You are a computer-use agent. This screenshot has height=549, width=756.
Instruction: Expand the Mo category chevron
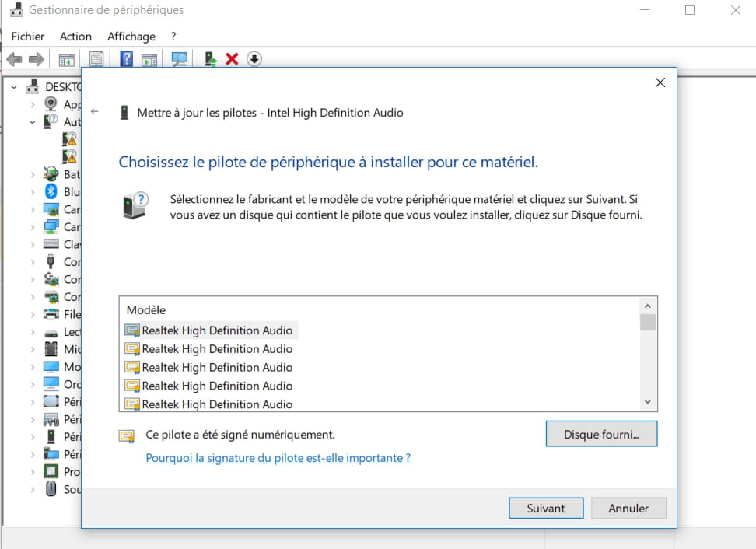tap(33, 367)
